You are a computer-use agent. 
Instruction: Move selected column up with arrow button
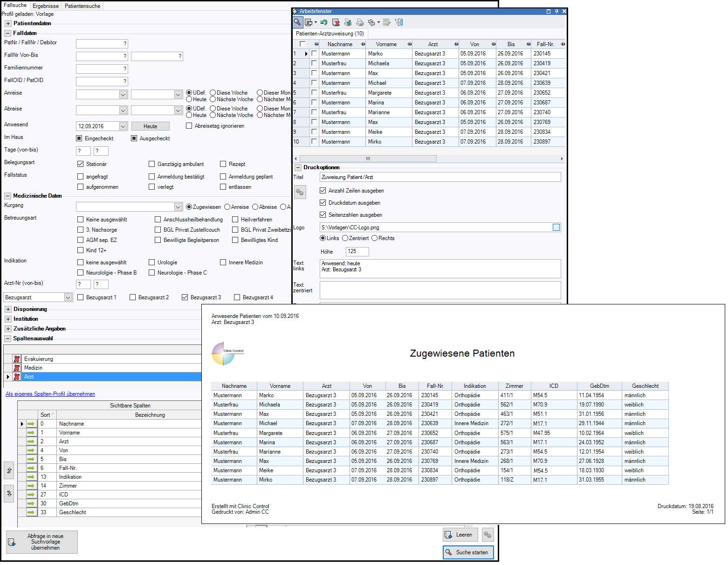click(9, 470)
